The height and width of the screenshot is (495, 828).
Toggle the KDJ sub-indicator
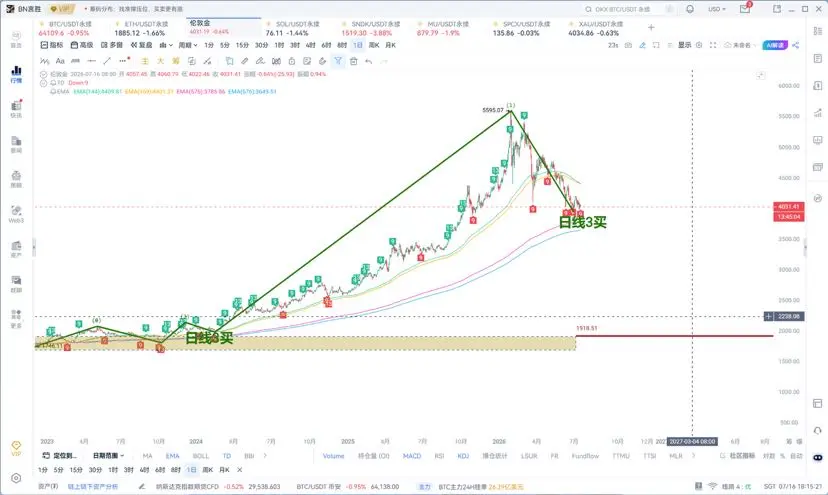tap(463, 456)
